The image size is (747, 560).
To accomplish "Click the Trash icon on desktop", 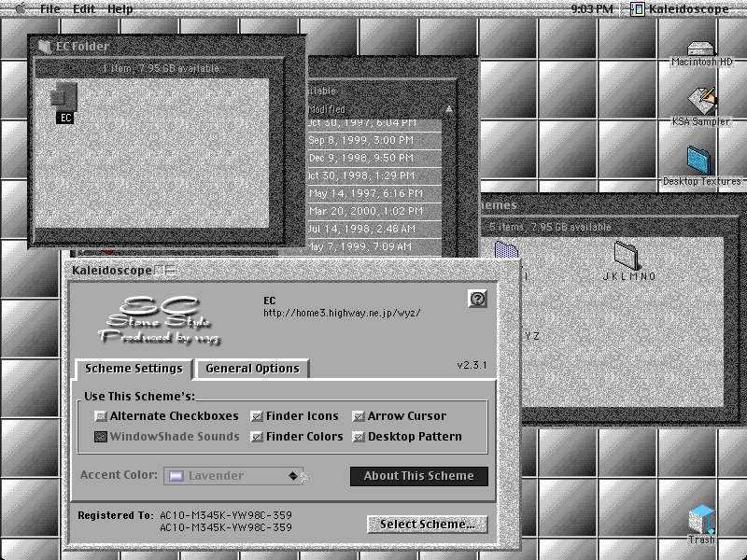I will (701, 519).
